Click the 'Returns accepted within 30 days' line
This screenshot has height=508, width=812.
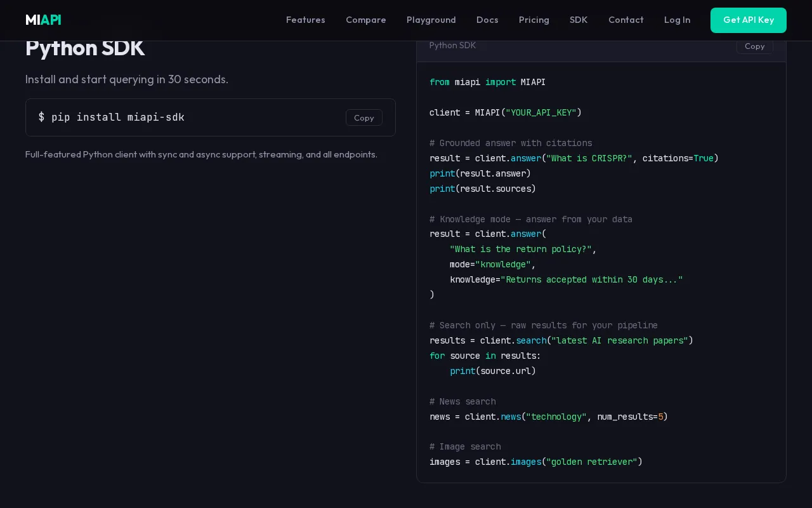566,279
